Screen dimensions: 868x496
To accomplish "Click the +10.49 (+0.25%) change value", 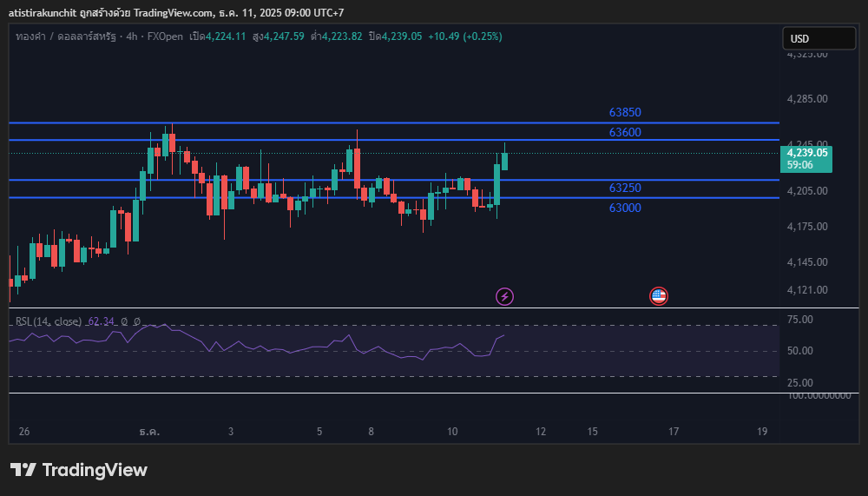I will click(464, 36).
